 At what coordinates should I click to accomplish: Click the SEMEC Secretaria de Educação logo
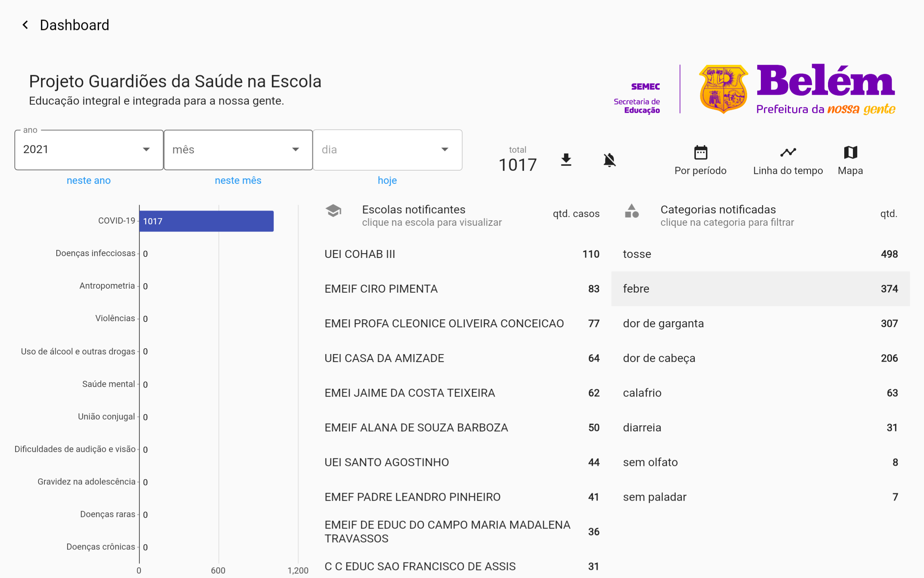tap(637, 98)
